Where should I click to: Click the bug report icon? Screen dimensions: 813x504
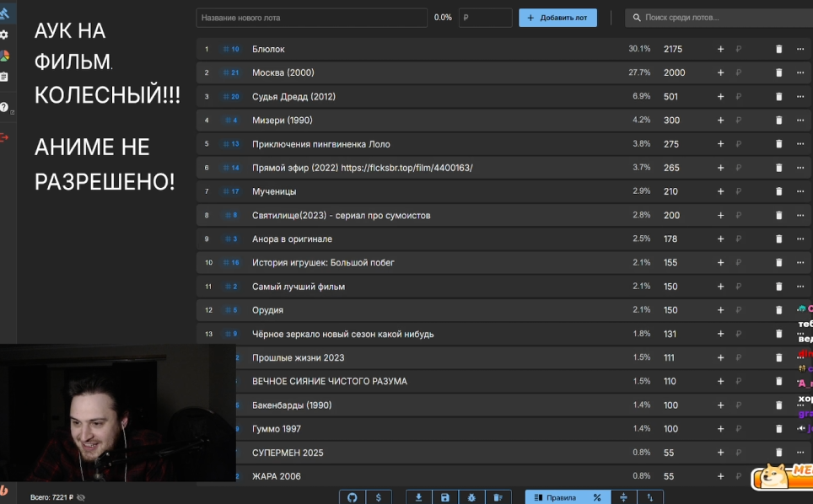(x=471, y=497)
